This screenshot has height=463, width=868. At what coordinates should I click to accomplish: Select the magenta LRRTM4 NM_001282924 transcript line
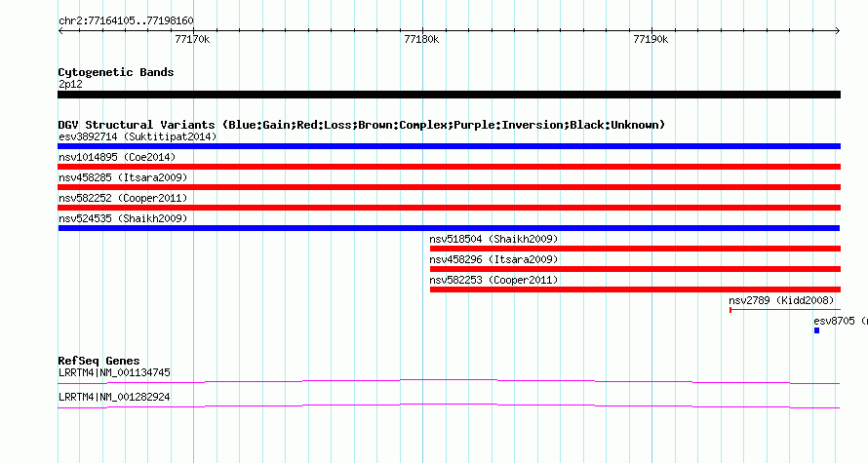(449, 406)
